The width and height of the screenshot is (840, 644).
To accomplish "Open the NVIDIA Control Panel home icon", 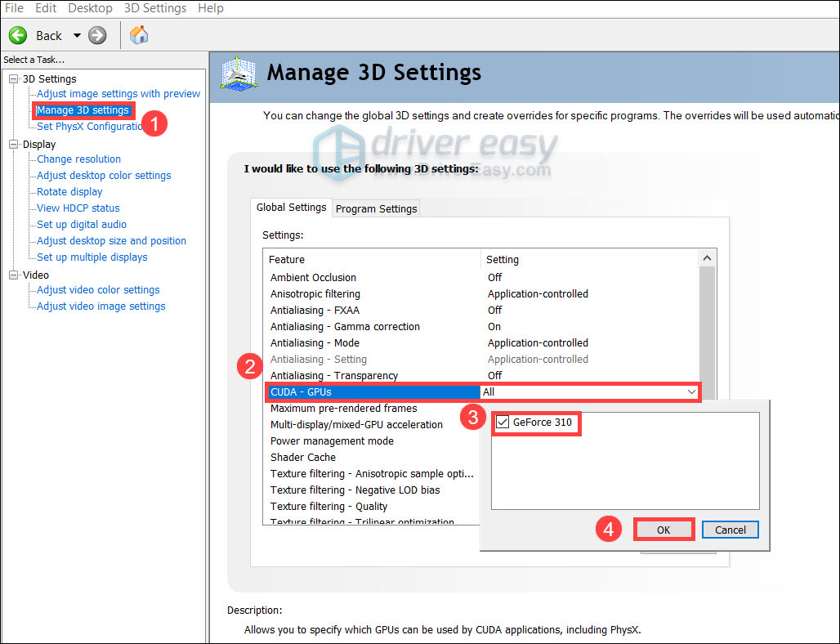I will coord(138,35).
